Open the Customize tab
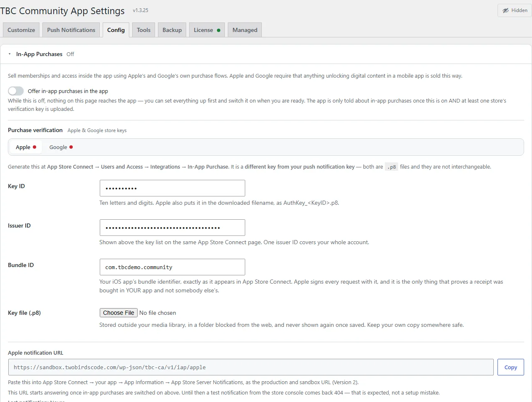 pos(21,30)
